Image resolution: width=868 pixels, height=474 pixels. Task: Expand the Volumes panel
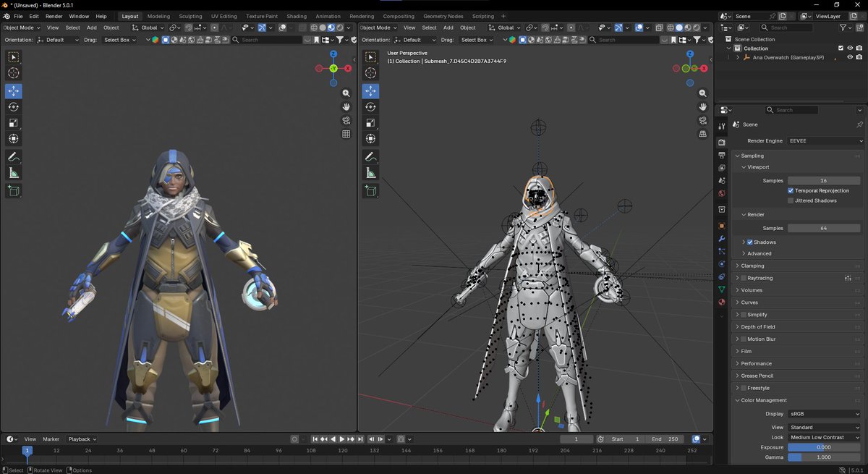pos(798,290)
